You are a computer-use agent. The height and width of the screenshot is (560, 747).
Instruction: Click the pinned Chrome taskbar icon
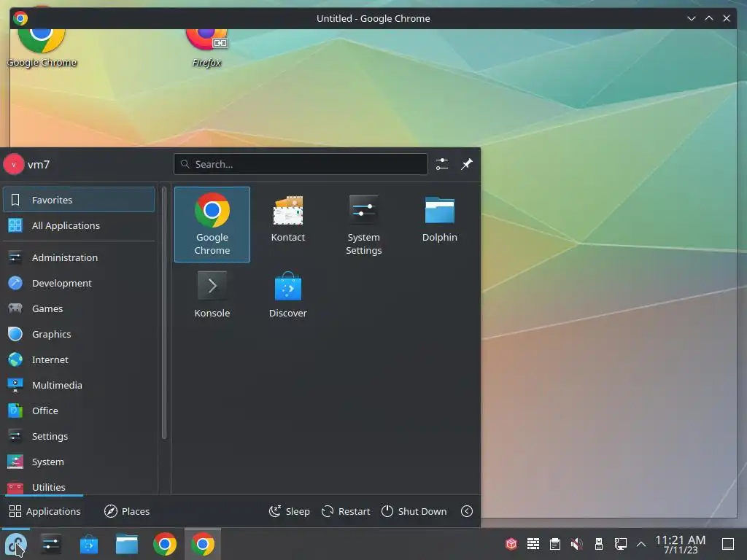[x=165, y=544]
